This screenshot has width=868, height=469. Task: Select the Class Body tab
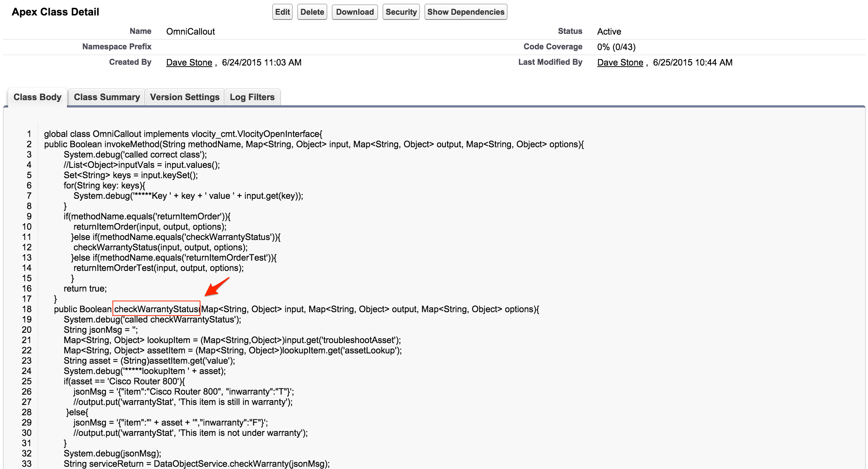[x=37, y=97]
